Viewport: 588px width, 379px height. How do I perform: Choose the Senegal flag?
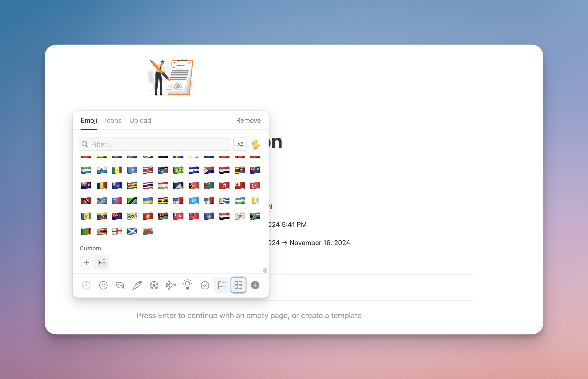(x=117, y=170)
